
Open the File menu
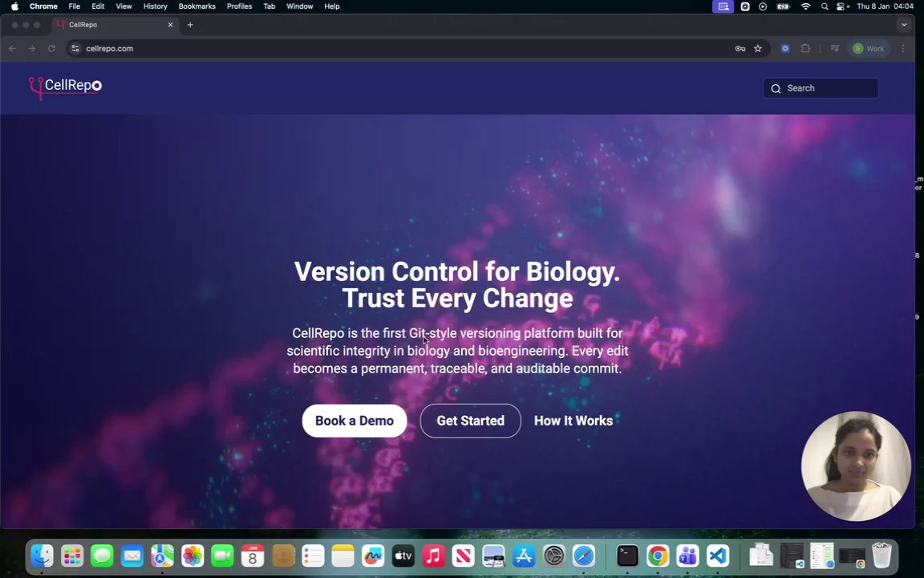tap(75, 6)
